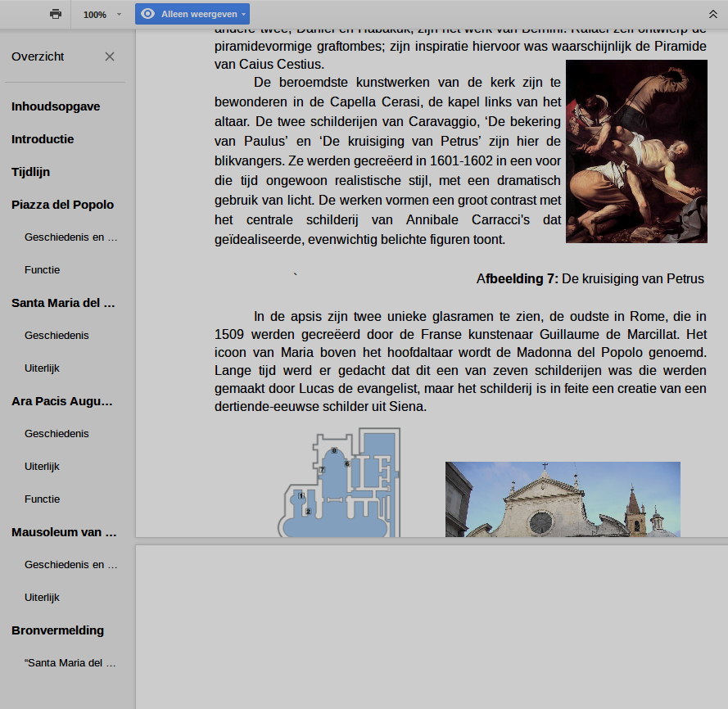Image resolution: width=728 pixels, height=709 pixels.
Task: Click the eye icon in Alleen weergeven
Action: point(148,14)
